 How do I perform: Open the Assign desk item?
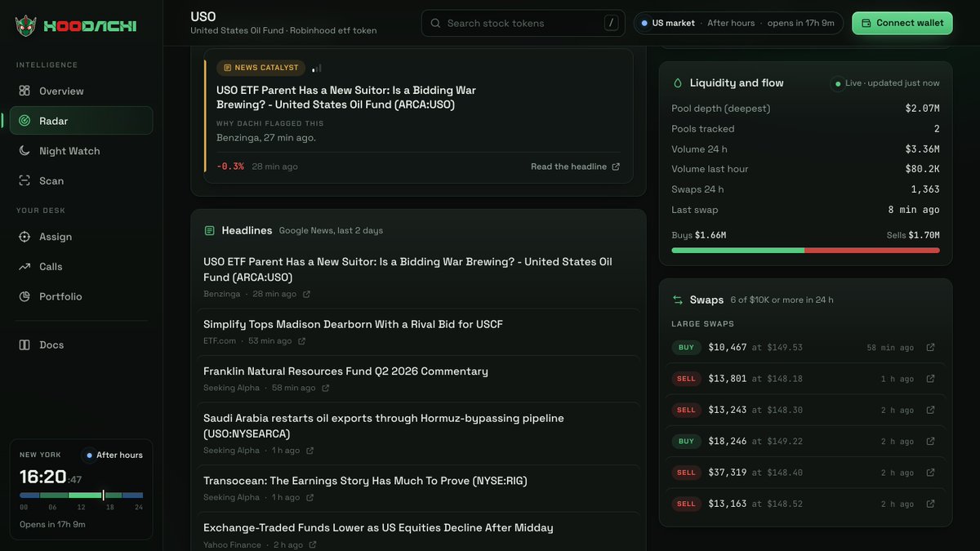point(81,237)
